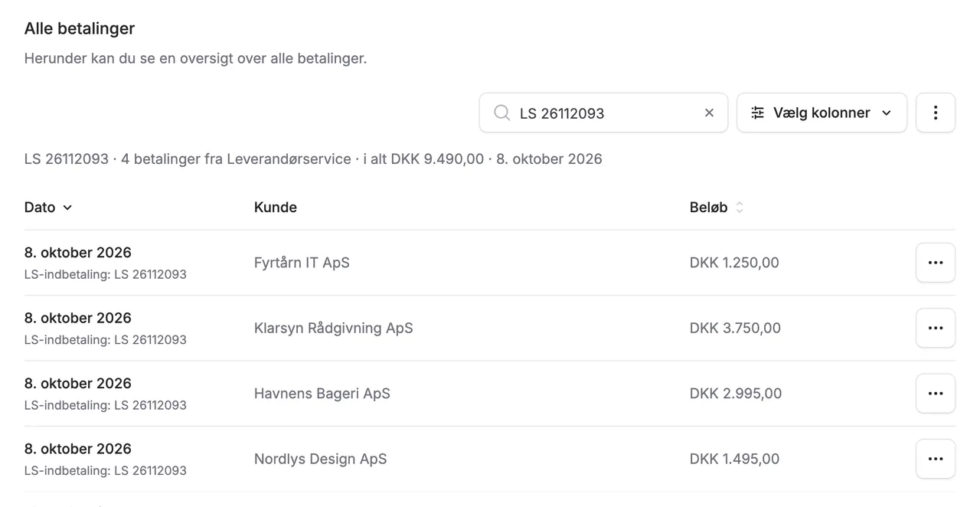Image resolution: width=980 pixels, height=507 pixels.
Task: Open the vertical three-dot menu beside Vælg kolonner
Action: coord(935,113)
